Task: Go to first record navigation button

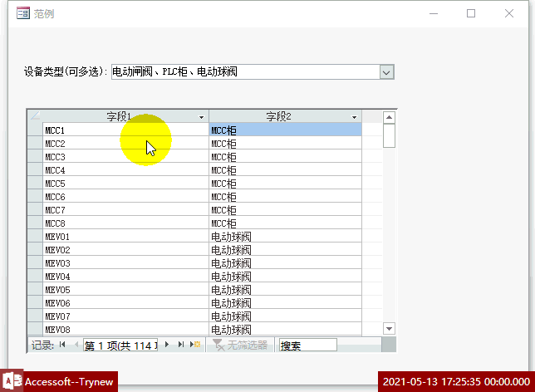Action: 62,345
